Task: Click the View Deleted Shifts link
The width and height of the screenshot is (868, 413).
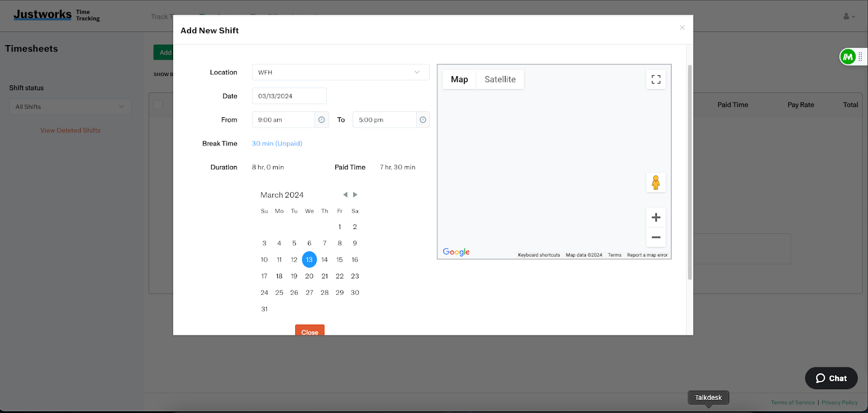Action: pyautogui.click(x=71, y=131)
